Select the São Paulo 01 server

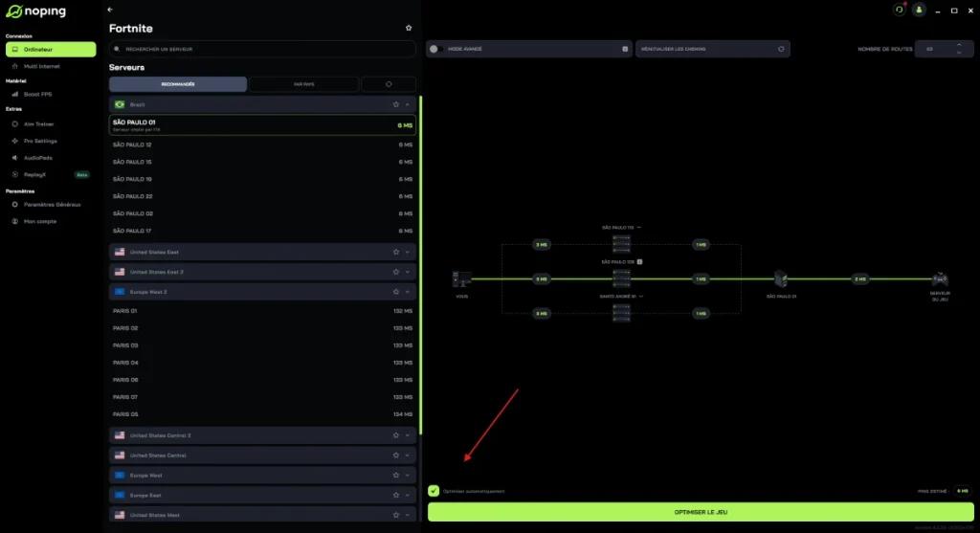point(262,125)
